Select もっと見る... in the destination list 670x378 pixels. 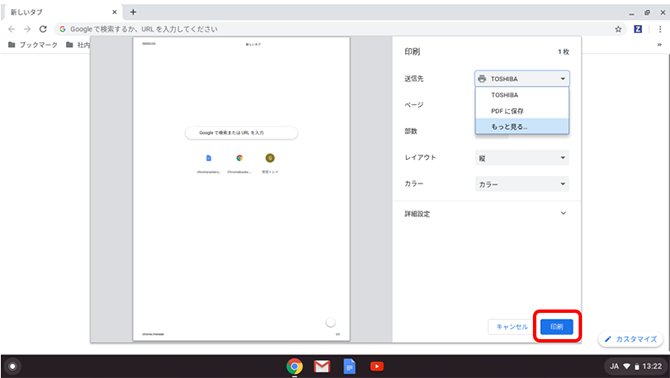pyautogui.click(x=522, y=126)
